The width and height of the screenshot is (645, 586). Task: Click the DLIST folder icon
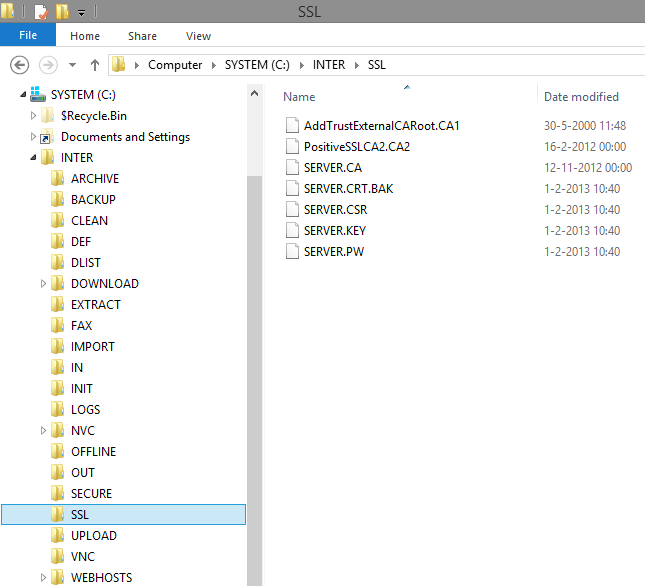pyautogui.click(x=57, y=262)
